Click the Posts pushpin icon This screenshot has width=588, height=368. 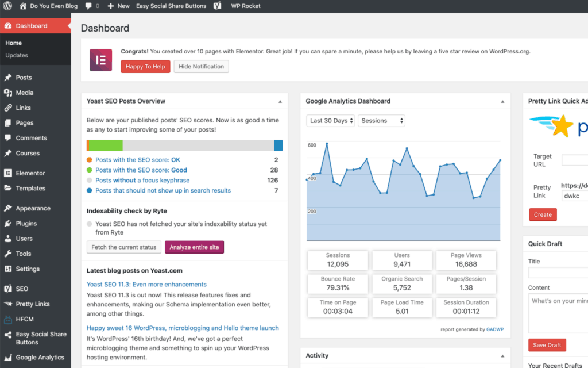8,78
